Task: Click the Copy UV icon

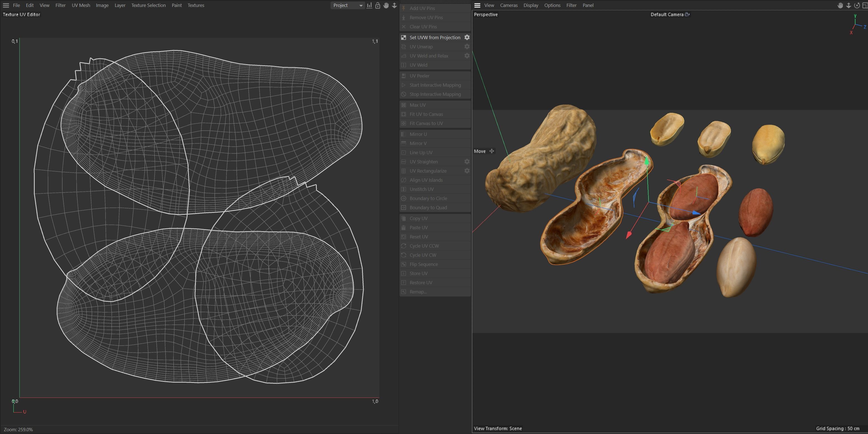Action: coord(404,218)
